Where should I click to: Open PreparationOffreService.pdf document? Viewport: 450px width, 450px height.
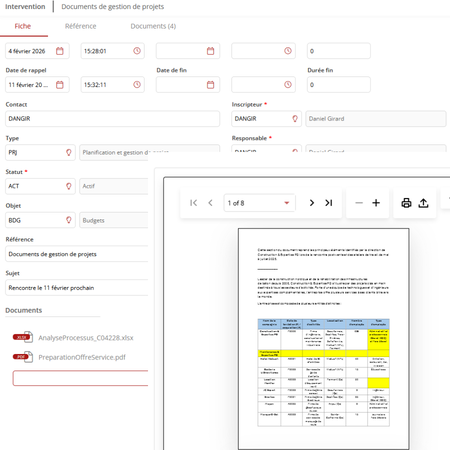point(82,357)
